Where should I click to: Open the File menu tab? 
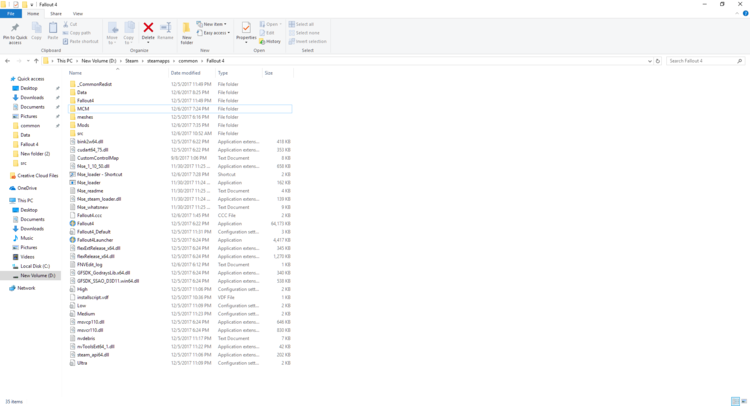11,13
